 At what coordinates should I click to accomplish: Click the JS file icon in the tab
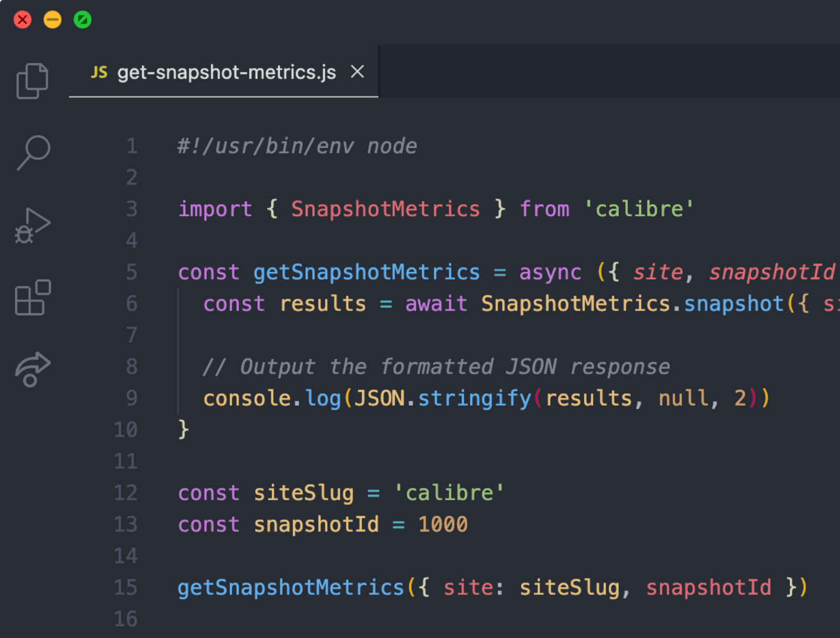(x=99, y=72)
